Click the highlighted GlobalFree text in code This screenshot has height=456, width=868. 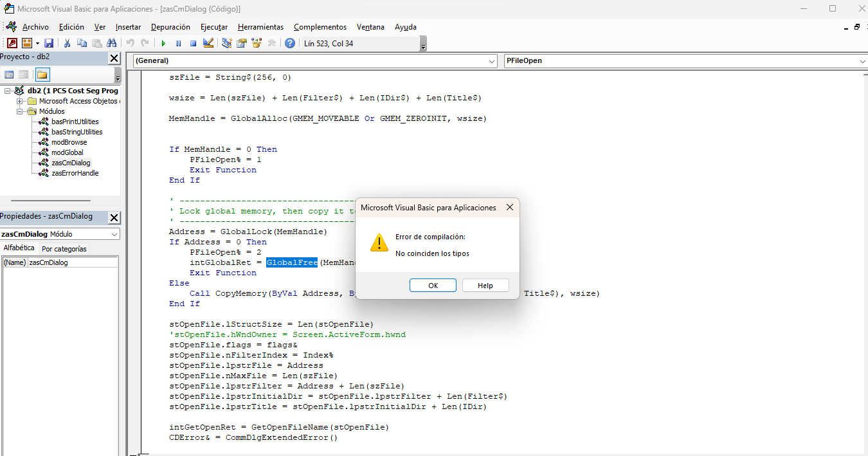tap(292, 262)
